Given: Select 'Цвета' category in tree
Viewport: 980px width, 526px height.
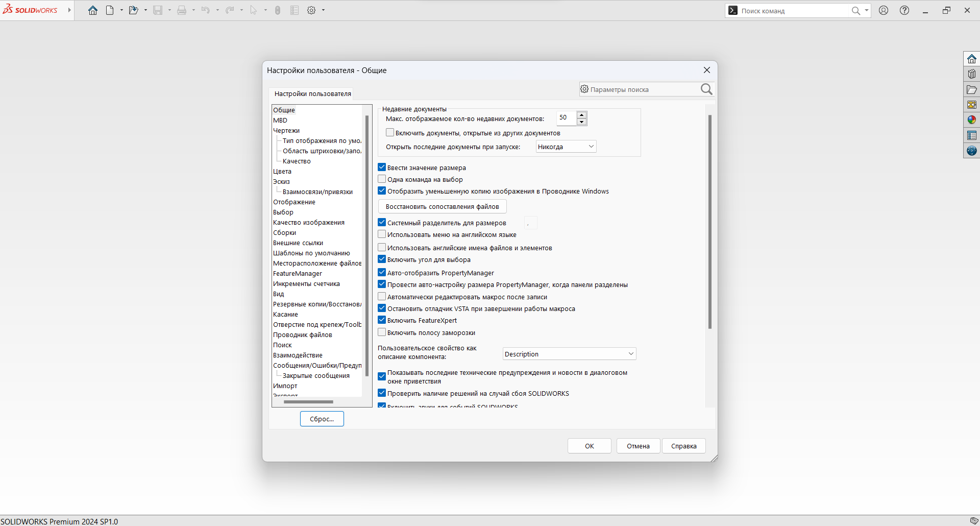Looking at the screenshot, I should [x=282, y=171].
